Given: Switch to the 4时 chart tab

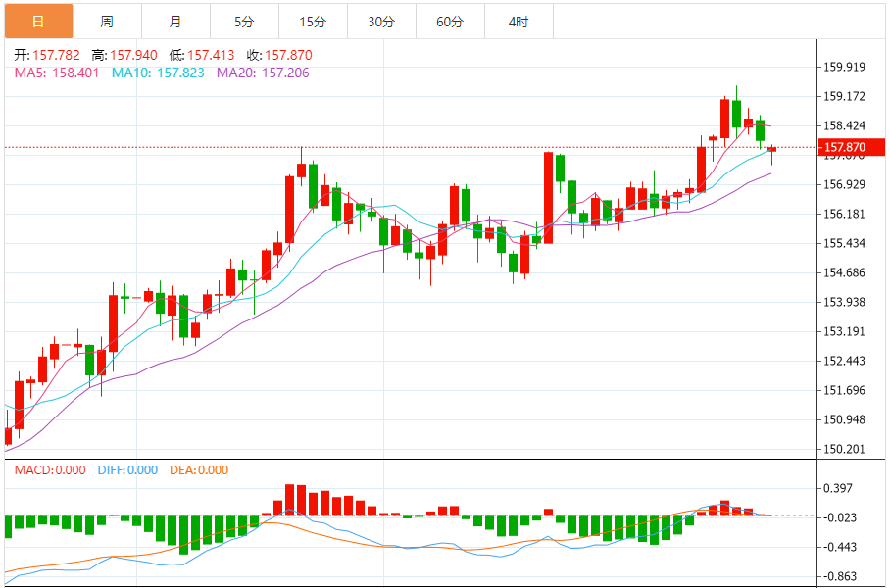Looking at the screenshot, I should tap(519, 21).
